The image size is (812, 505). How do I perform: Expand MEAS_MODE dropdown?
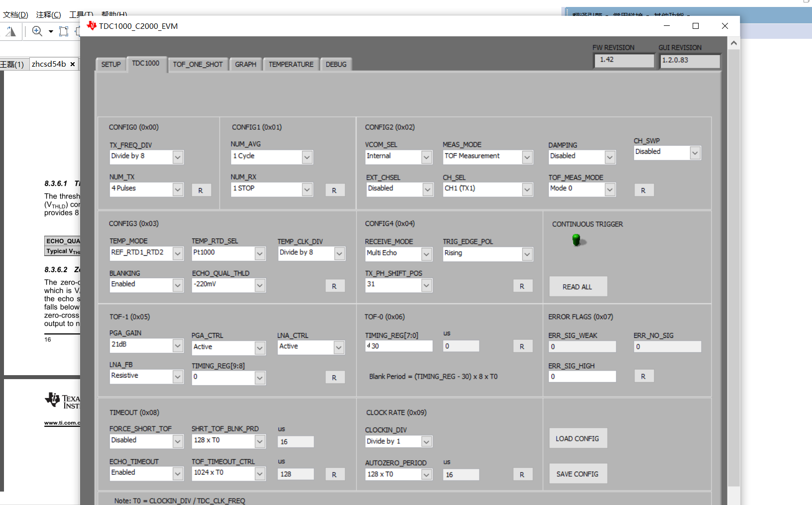point(528,157)
